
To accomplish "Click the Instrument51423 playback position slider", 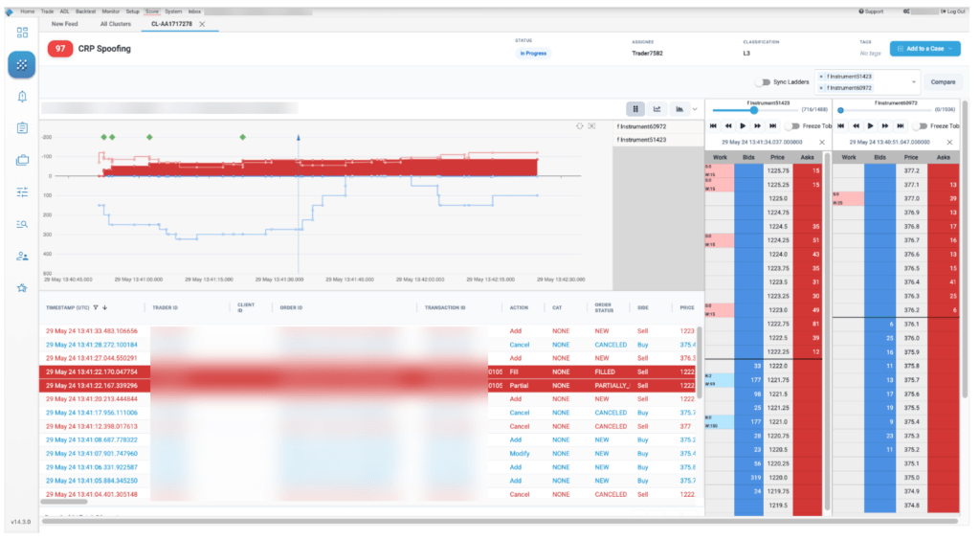I will (x=754, y=110).
